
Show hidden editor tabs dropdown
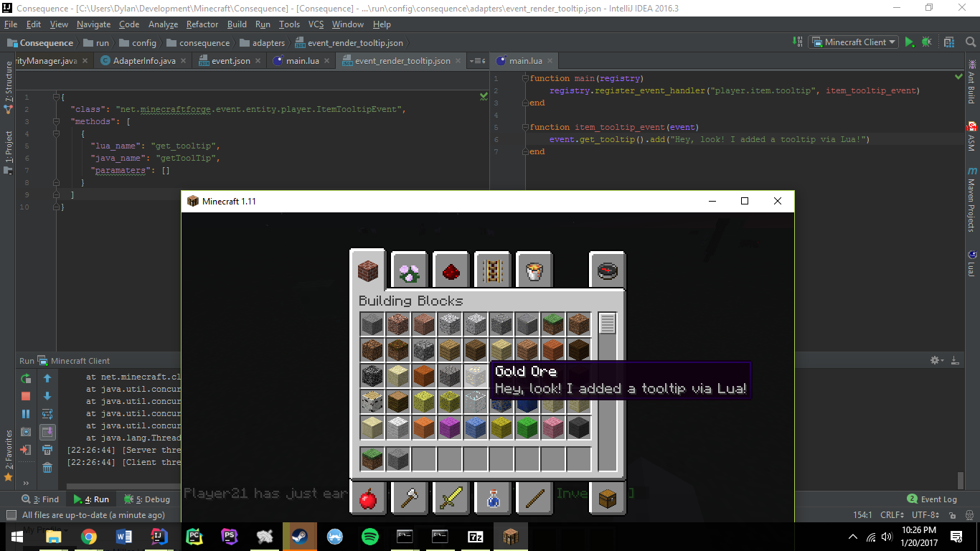pos(477,61)
